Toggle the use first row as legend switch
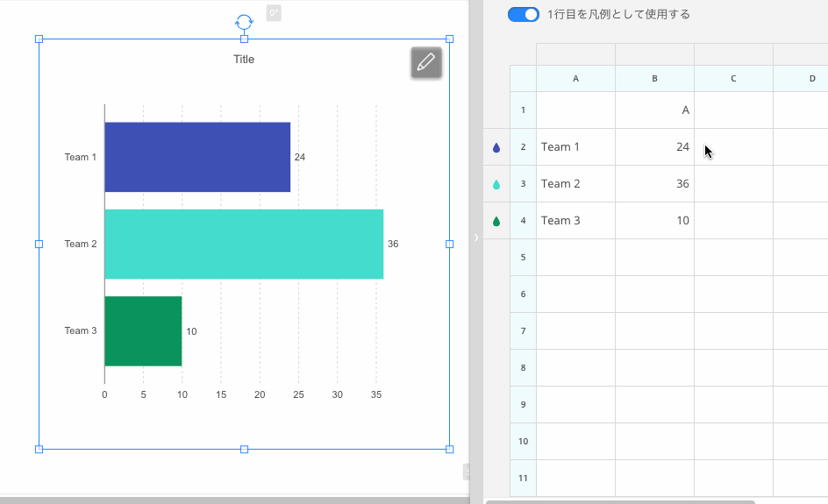Viewport: 828px width, 504px height. [x=524, y=14]
